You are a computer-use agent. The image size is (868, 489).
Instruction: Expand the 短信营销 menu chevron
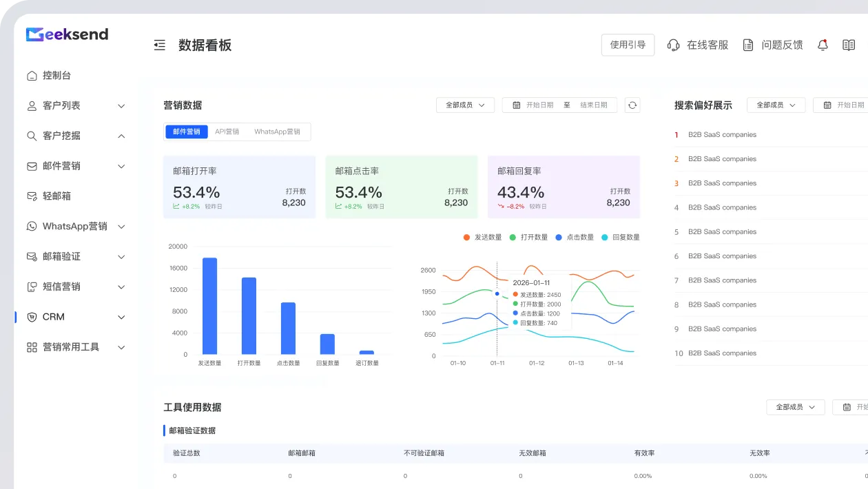coord(121,287)
